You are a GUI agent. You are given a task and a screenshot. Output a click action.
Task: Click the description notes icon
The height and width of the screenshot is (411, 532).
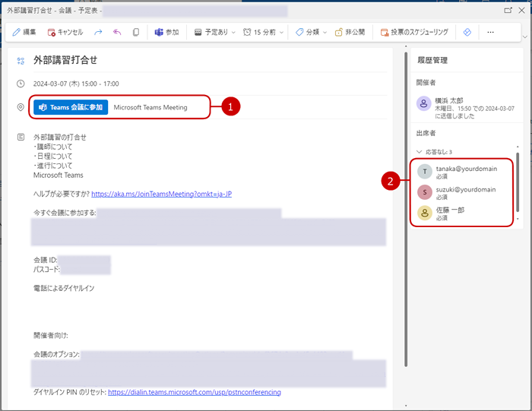coord(21,137)
